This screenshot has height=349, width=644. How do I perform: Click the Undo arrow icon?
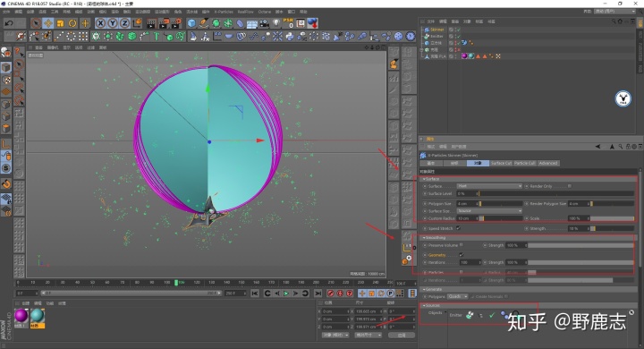(9, 23)
